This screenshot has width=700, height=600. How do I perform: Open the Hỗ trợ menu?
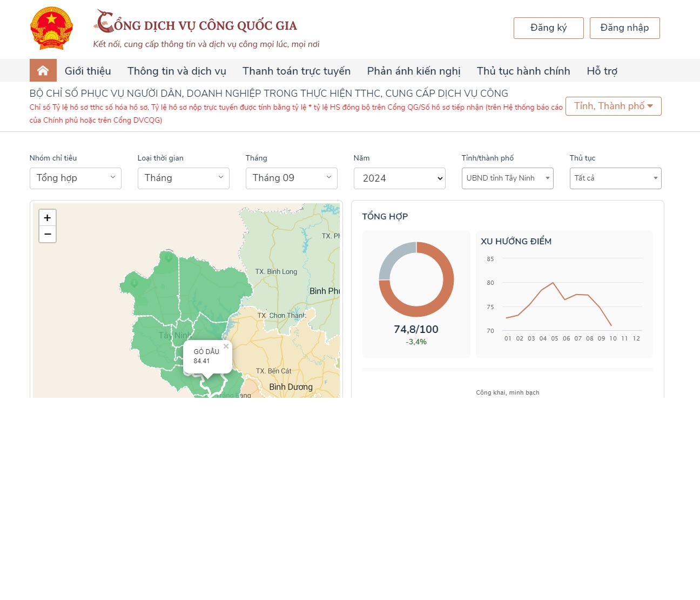click(x=602, y=71)
